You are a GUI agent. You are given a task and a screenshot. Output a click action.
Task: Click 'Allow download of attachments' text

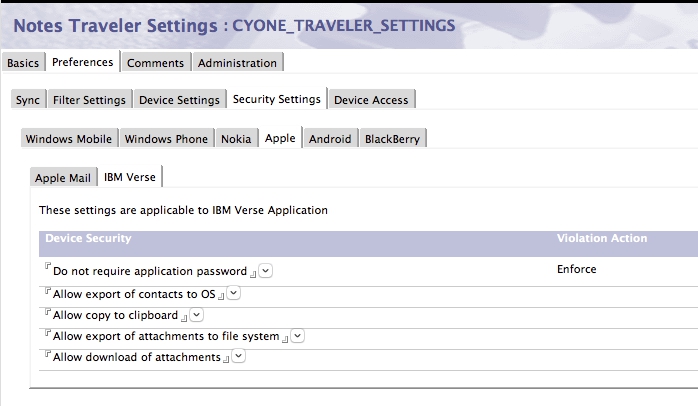[137, 357]
